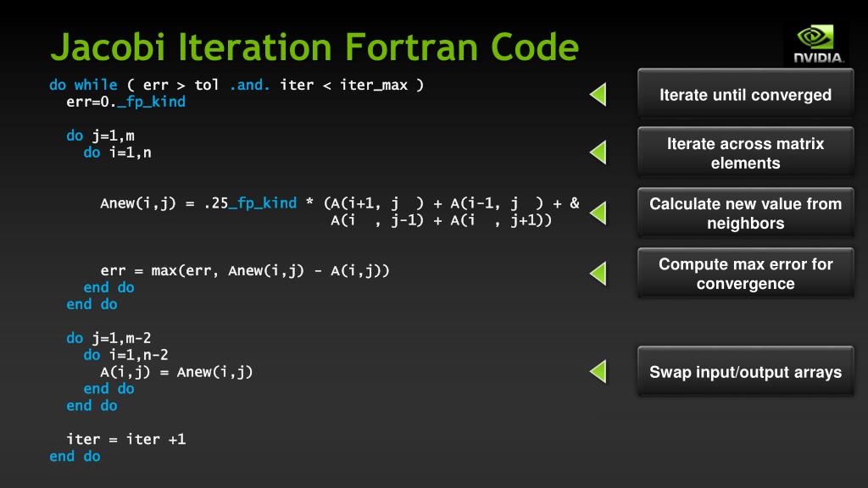Click the green arrow beside Swap input/output arrays
Viewport: 868px width, 488px height.
pyautogui.click(x=598, y=371)
